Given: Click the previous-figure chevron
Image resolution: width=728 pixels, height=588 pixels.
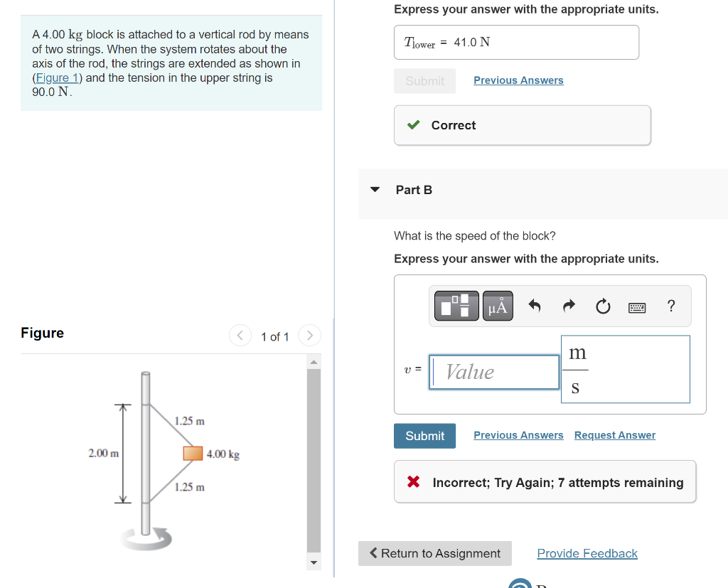Looking at the screenshot, I should coord(240,335).
